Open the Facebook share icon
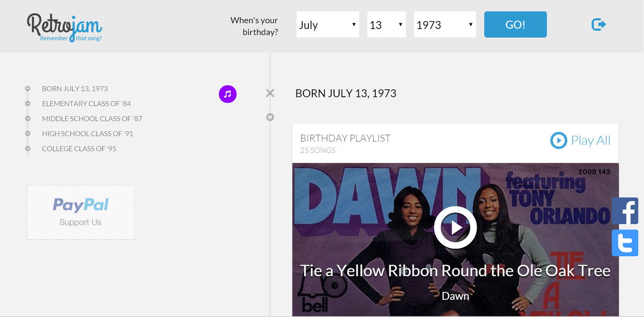This screenshot has width=644, height=317. tap(625, 211)
